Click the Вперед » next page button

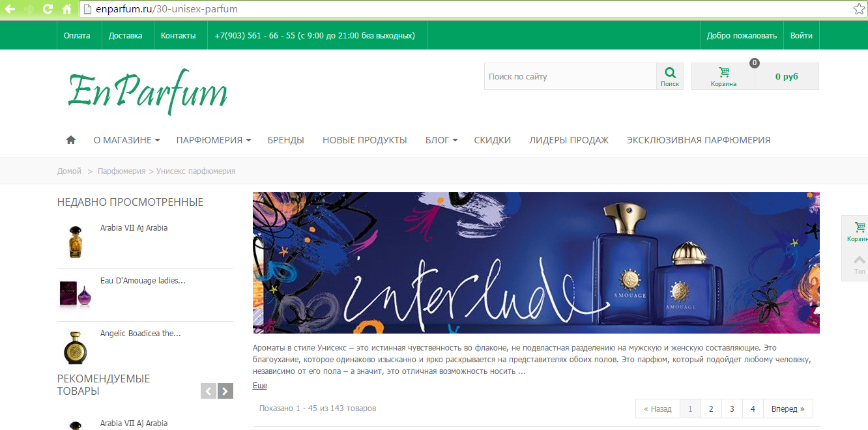[788, 409]
